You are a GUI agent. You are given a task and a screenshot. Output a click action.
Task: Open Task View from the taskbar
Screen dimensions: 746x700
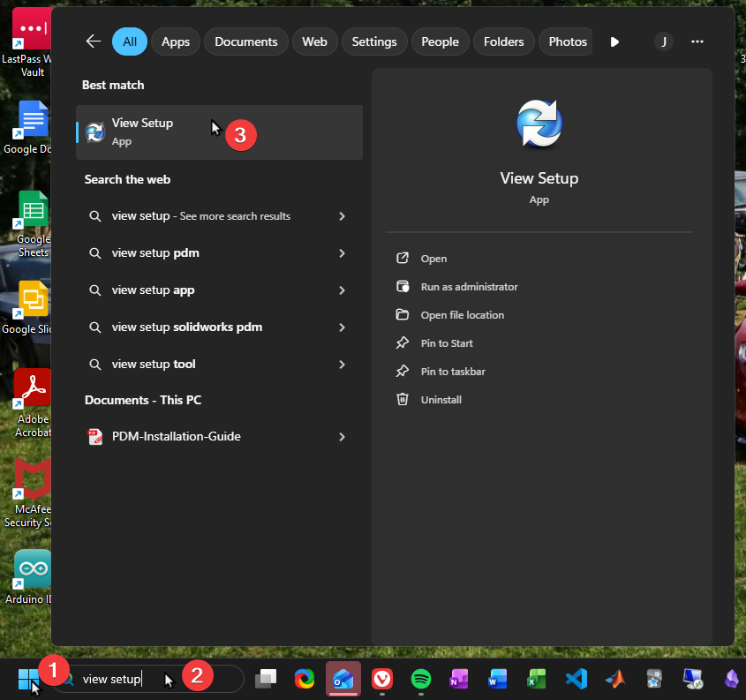tap(266, 679)
